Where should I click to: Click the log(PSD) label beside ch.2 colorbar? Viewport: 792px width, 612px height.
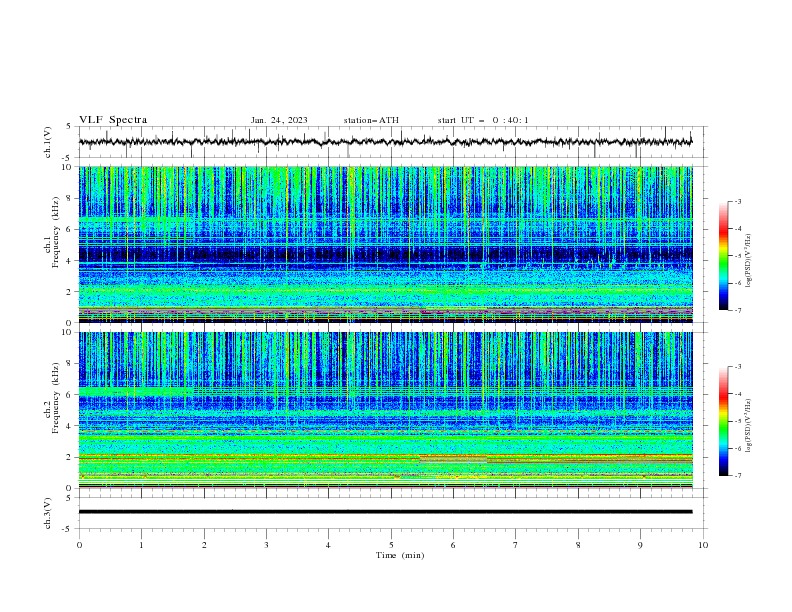[x=748, y=425]
